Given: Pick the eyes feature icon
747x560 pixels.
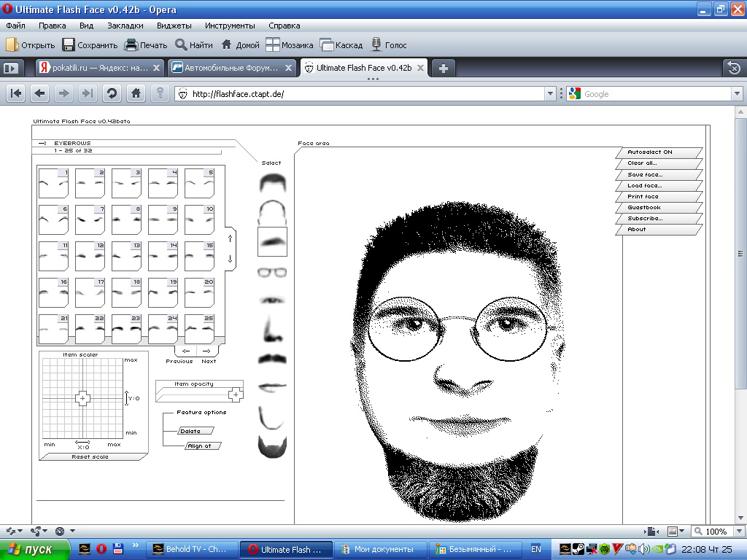Looking at the screenshot, I should pyautogui.click(x=272, y=300).
